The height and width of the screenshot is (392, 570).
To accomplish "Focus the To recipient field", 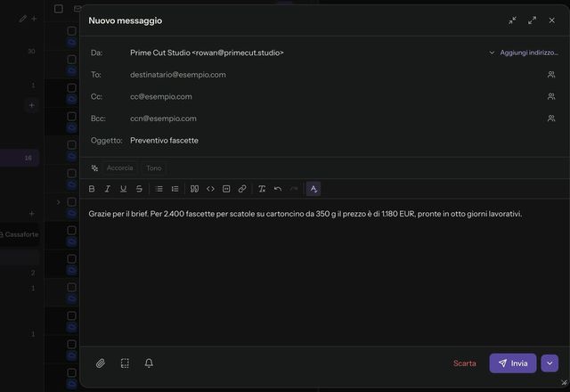I will tap(335, 75).
